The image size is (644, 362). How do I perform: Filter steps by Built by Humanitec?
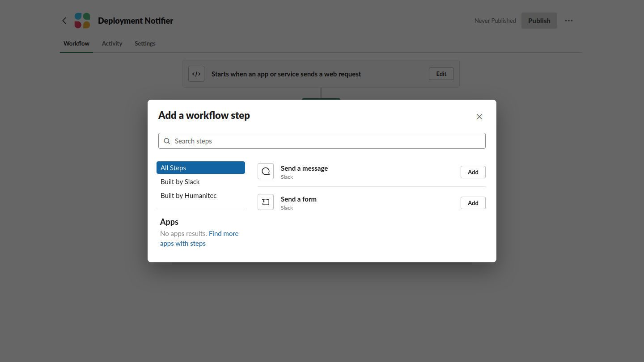pyautogui.click(x=201, y=195)
